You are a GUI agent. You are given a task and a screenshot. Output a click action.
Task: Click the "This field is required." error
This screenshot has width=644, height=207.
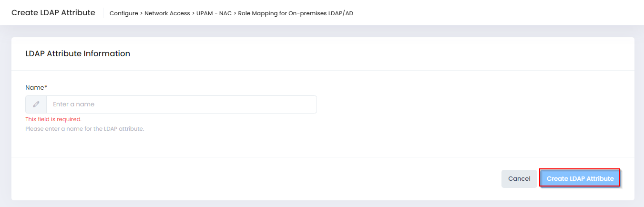pyautogui.click(x=53, y=119)
